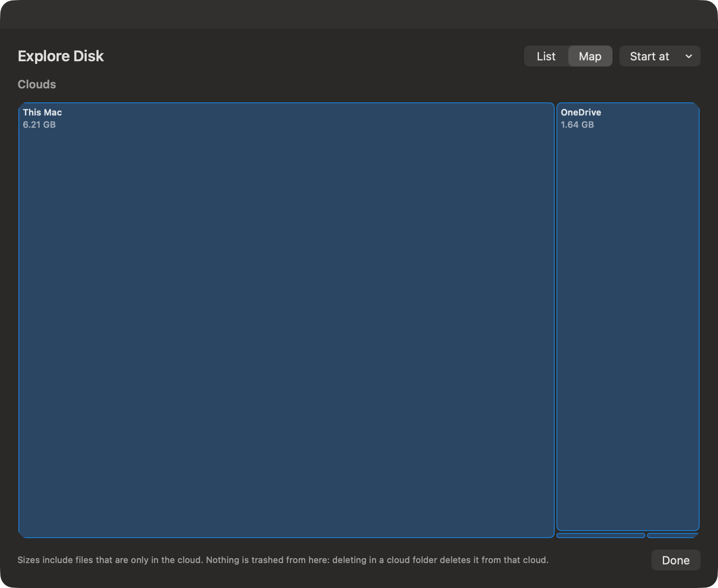Click the Done button
Screen dimensions: 718x588
pyautogui.click(x=676, y=560)
